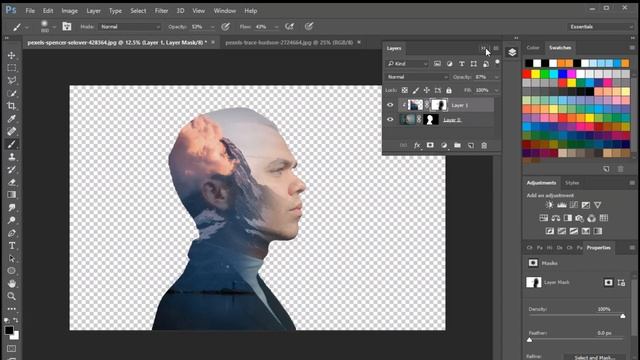Open the Image menu

[69, 11]
